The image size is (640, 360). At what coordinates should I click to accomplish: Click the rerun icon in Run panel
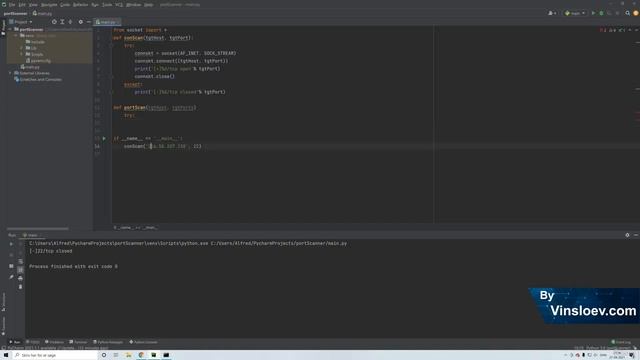11,244
